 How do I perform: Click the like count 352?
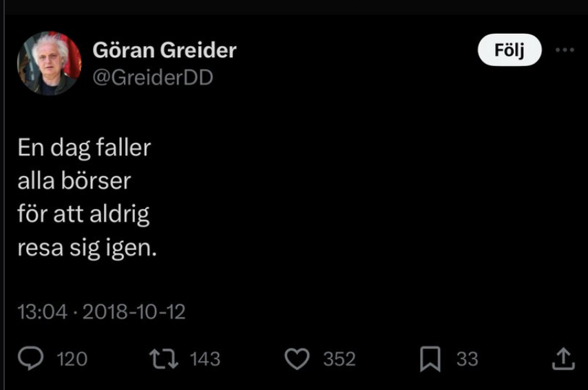[x=339, y=359]
